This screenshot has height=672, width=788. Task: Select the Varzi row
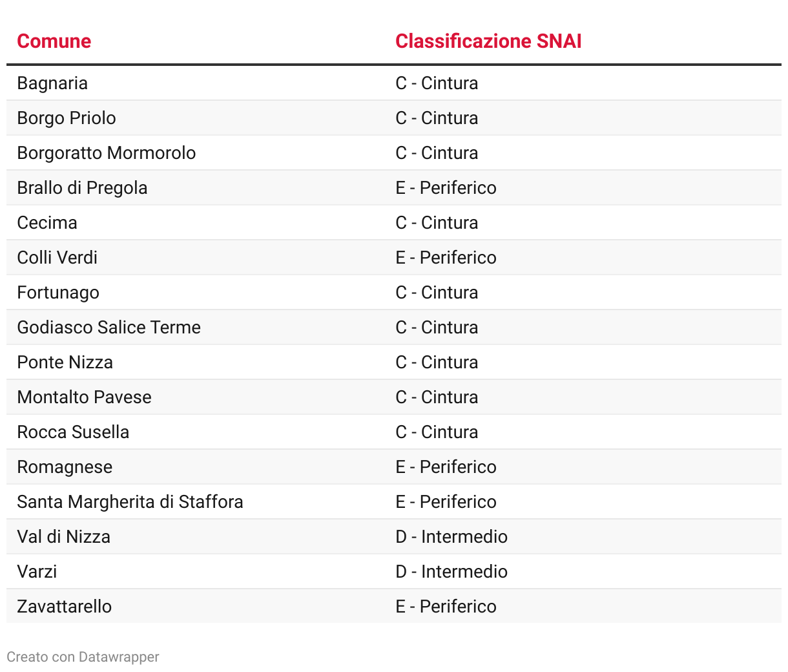(x=394, y=571)
